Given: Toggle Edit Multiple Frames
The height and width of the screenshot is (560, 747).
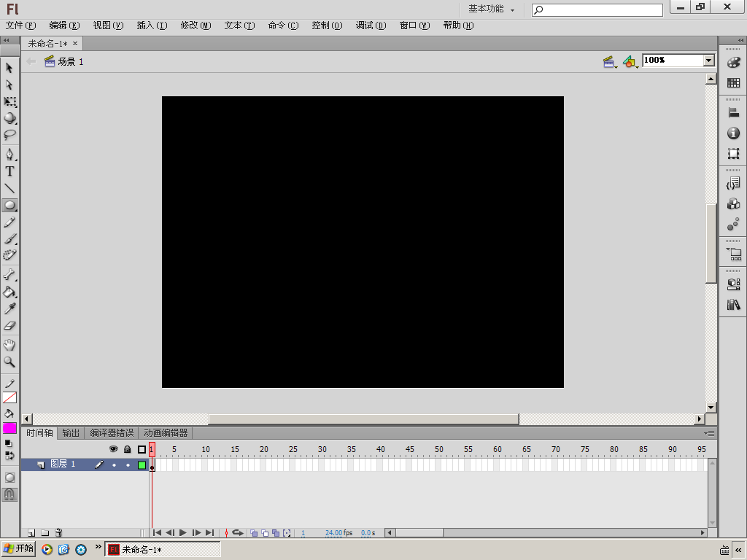Looking at the screenshot, I should point(276,533).
